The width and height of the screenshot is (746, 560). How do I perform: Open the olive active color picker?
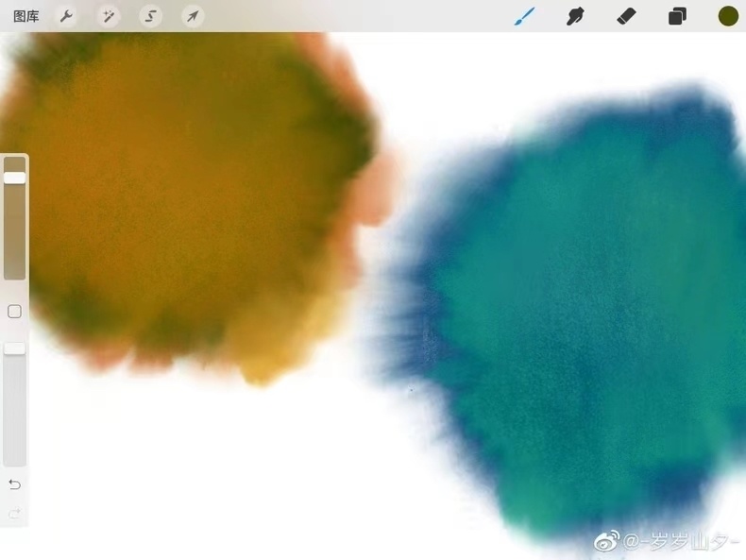click(x=728, y=16)
